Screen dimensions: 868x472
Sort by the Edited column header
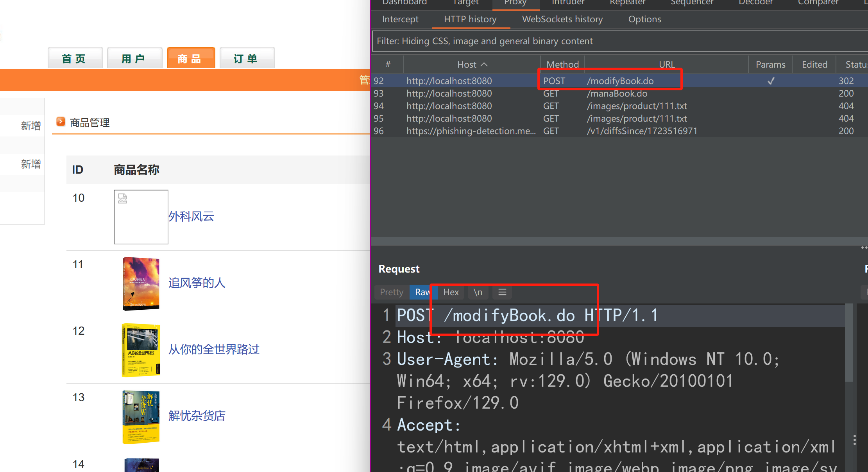[x=814, y=65]
